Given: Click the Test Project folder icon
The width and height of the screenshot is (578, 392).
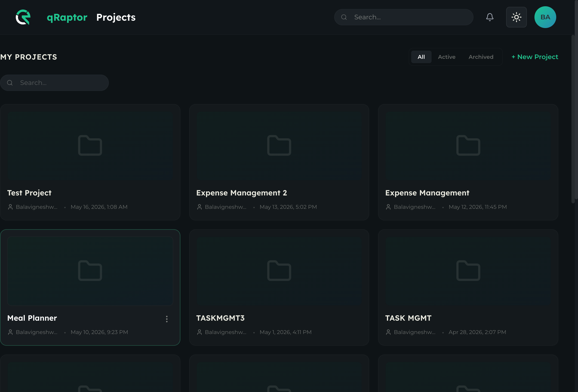Looking at the screenshot, I should [90, 145].
